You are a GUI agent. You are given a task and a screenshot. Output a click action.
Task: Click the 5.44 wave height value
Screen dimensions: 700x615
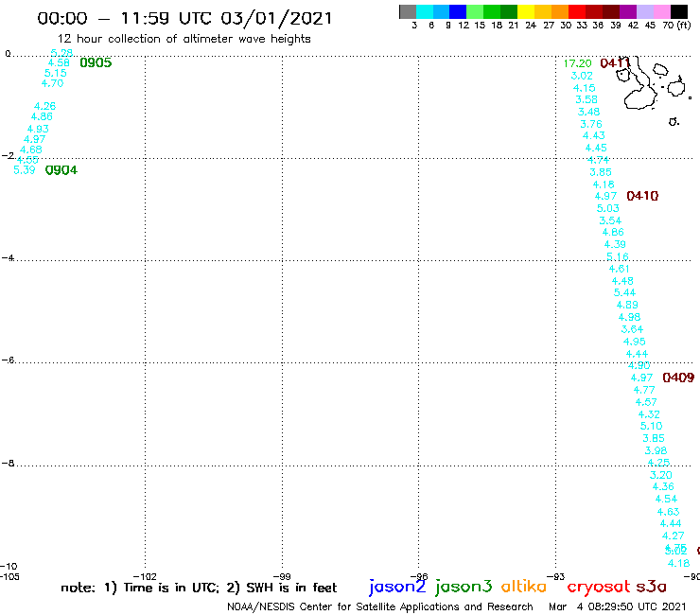(624, 292)
